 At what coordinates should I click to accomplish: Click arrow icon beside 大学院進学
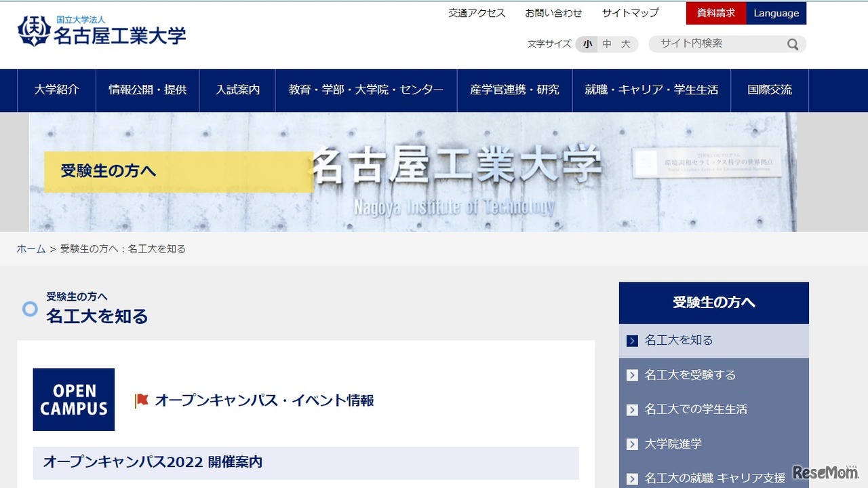click(633, 445)
